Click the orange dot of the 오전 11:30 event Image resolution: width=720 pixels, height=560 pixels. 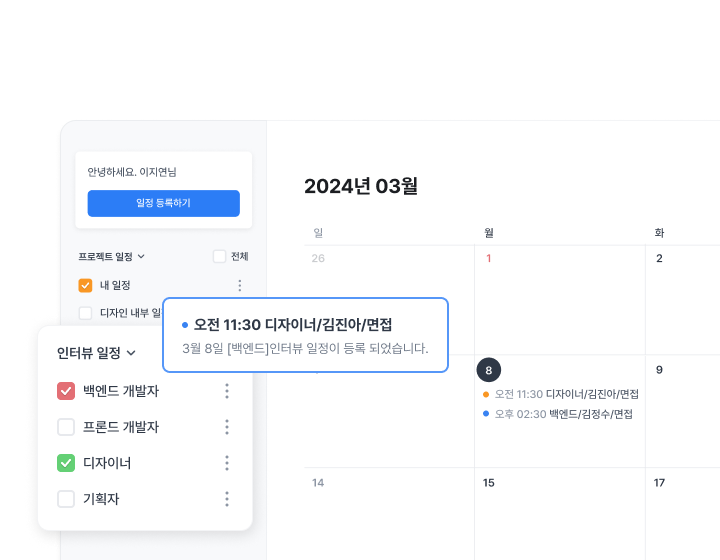pyautogui.click(x=486, y=394)
